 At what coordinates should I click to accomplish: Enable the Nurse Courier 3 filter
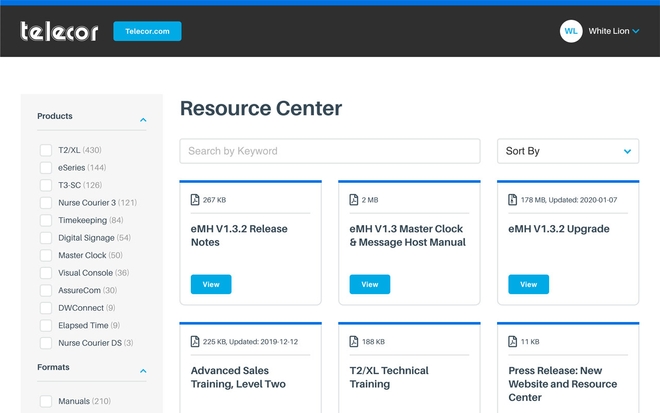[46, 203]
